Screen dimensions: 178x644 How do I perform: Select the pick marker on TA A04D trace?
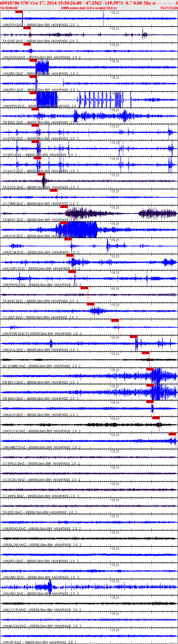coord(84,288)
